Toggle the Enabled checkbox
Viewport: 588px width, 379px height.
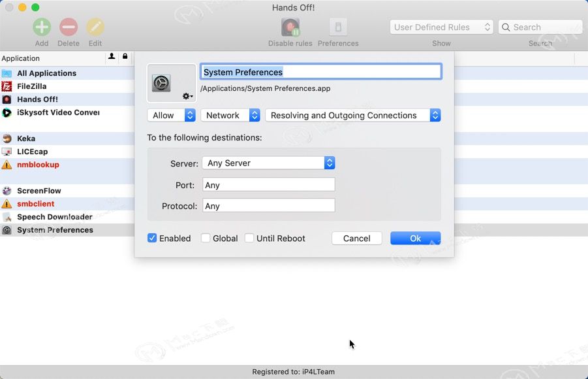152,238
